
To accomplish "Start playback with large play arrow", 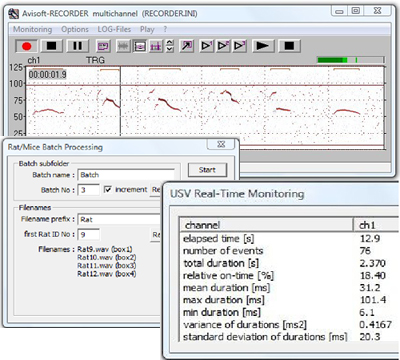I will click(x=263, y=46).
